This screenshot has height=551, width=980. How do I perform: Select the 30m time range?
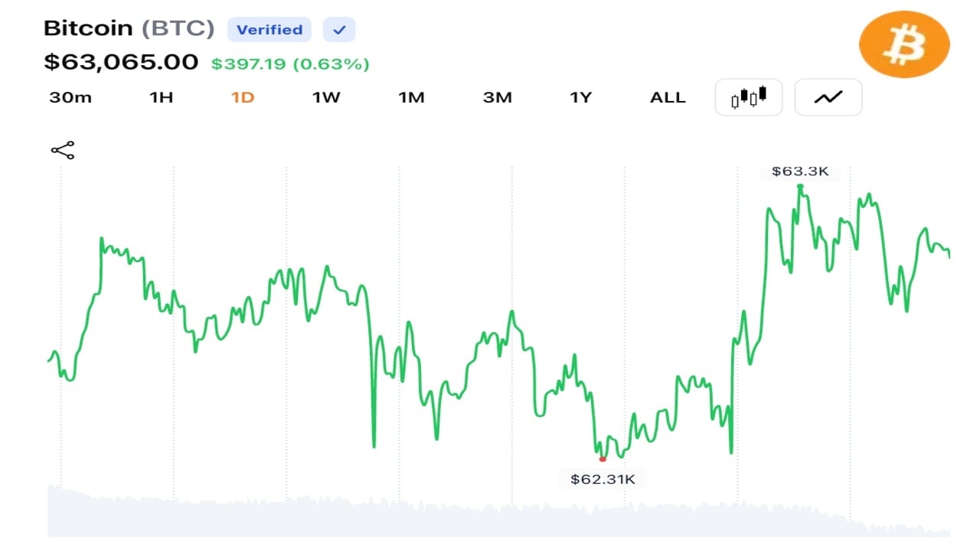(x=70, y=97)
